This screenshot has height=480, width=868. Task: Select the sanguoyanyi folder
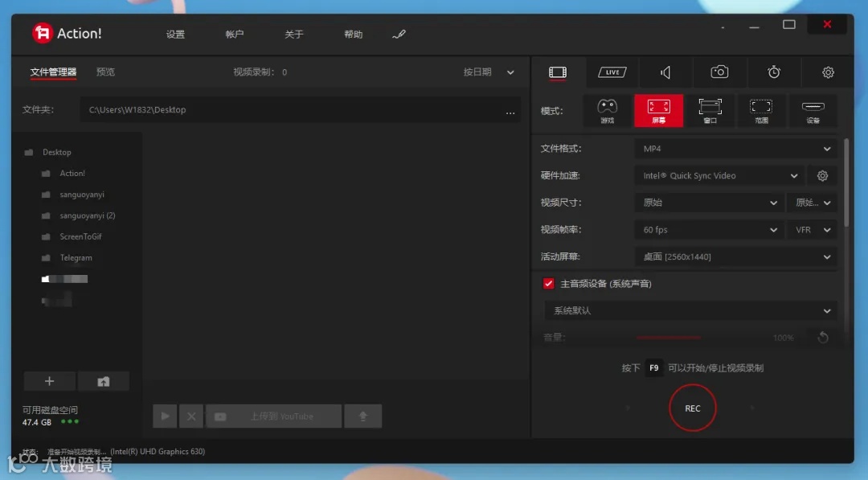point(82,195)
